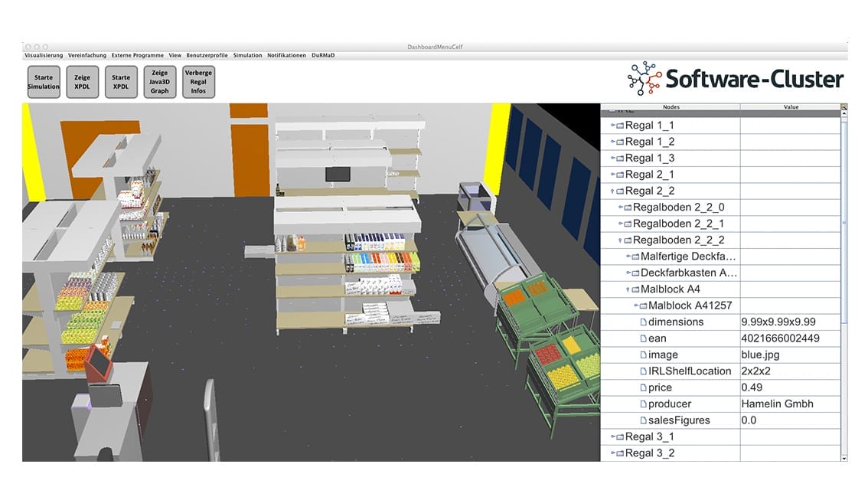This screenshot has height=487, width=868.
Task: Open the Benutzerprofile menu
Action: pos(207,55)
